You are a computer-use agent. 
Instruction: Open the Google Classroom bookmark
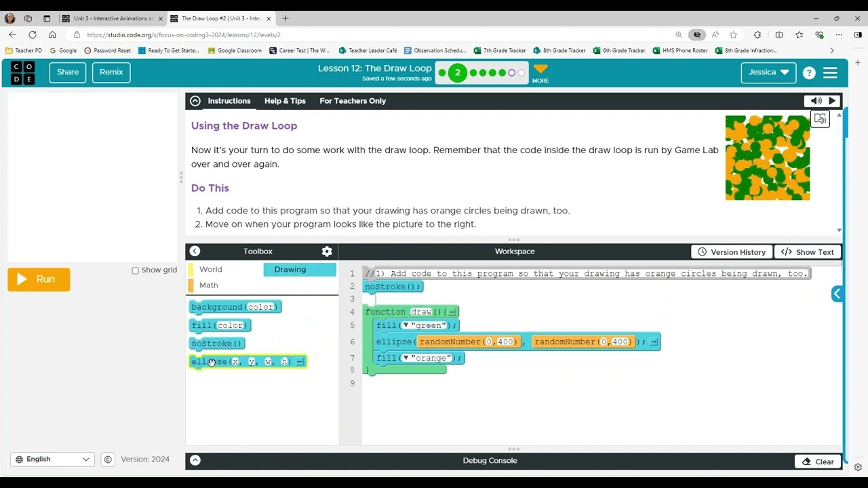[235, 50]
